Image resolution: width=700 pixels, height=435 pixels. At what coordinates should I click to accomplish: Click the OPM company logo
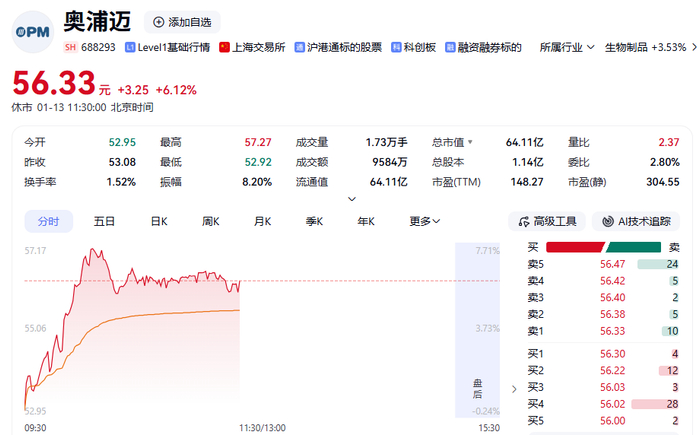pos(33,32)
